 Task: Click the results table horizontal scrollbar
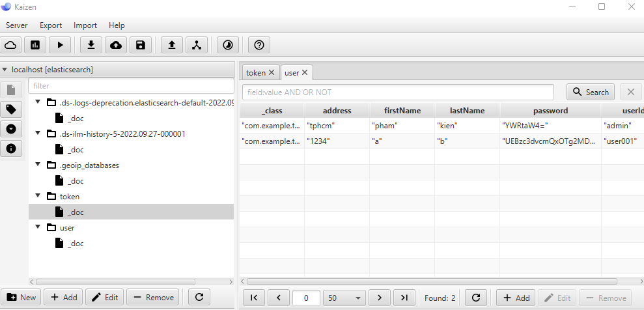pos(432,281)
